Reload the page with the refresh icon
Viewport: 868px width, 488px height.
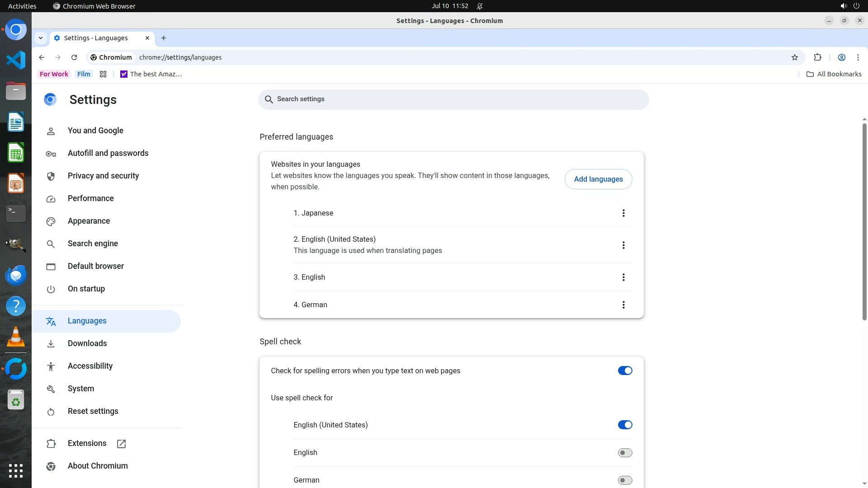pyautogui.click(x=74, y=57)
